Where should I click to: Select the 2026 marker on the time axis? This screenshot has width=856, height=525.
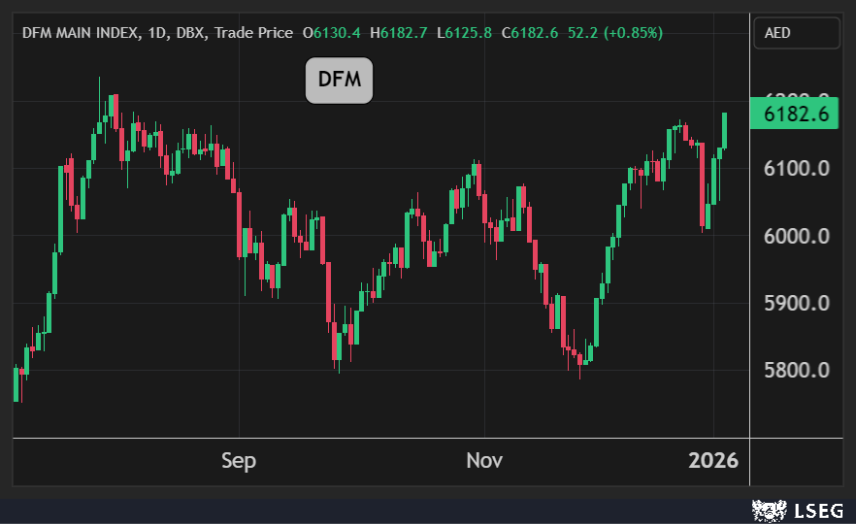[x=714, y=461]
